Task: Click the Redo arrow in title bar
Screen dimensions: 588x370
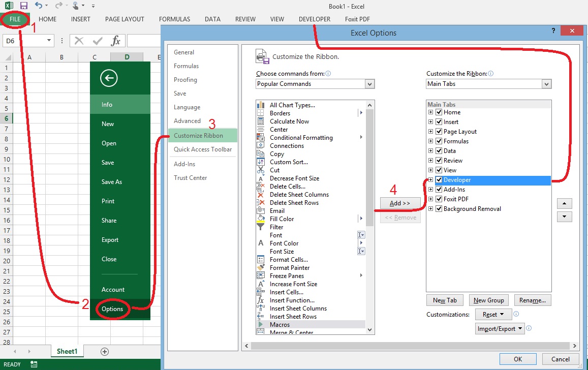Action: pos(58,5)
